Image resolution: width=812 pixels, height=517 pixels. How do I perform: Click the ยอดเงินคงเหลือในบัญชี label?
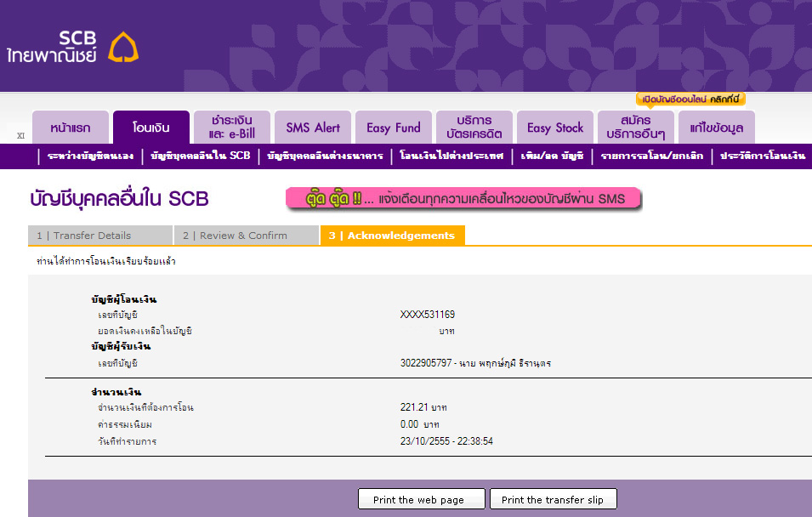pos(145,331)
